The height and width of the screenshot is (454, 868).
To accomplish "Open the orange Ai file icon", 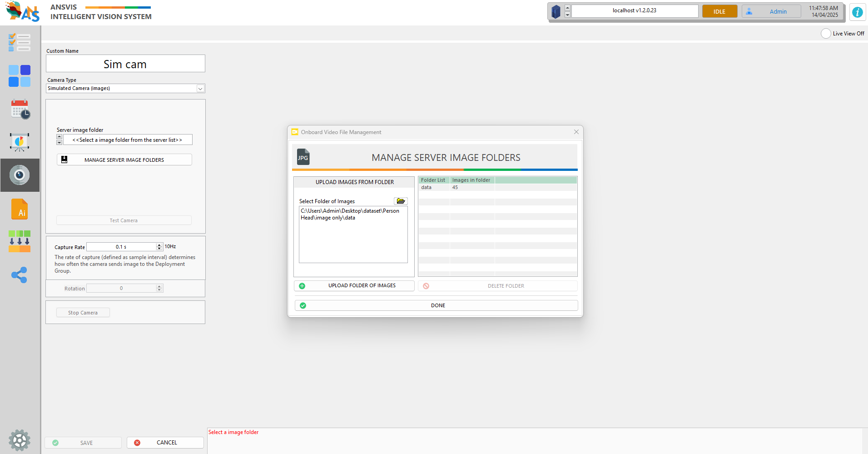I will pos(20,209).
